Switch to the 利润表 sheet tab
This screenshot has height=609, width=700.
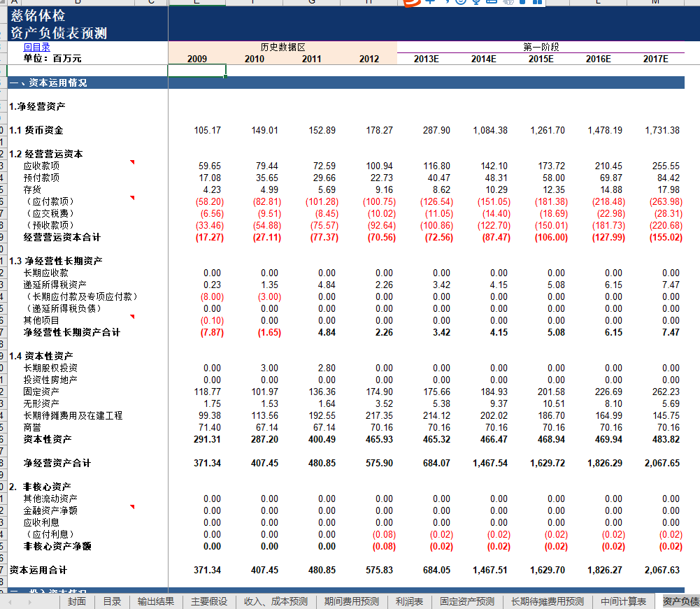(409, 601)
